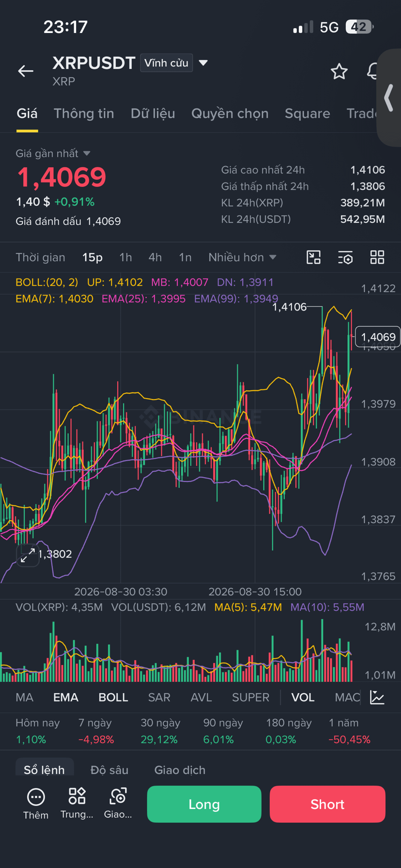Toggle the AVL indicator
Image resolution: width=401 pixels, height=868 pixels.
[x=201, y=697]
